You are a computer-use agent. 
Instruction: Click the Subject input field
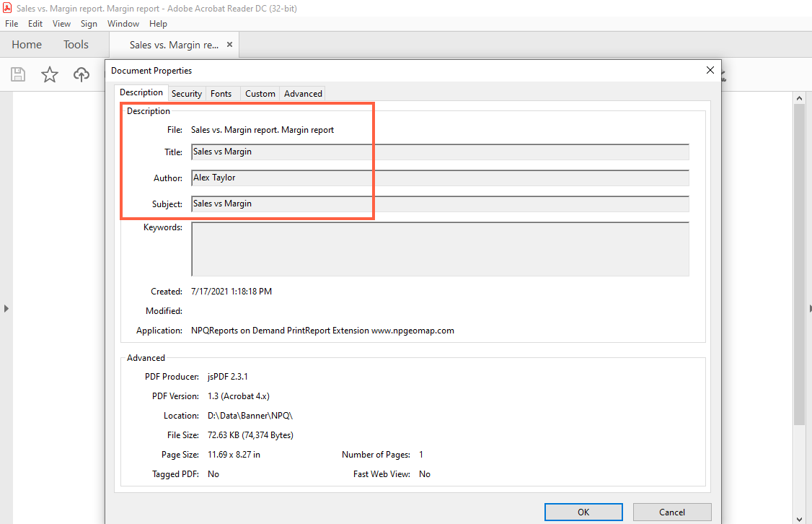[x=440, y=204]
